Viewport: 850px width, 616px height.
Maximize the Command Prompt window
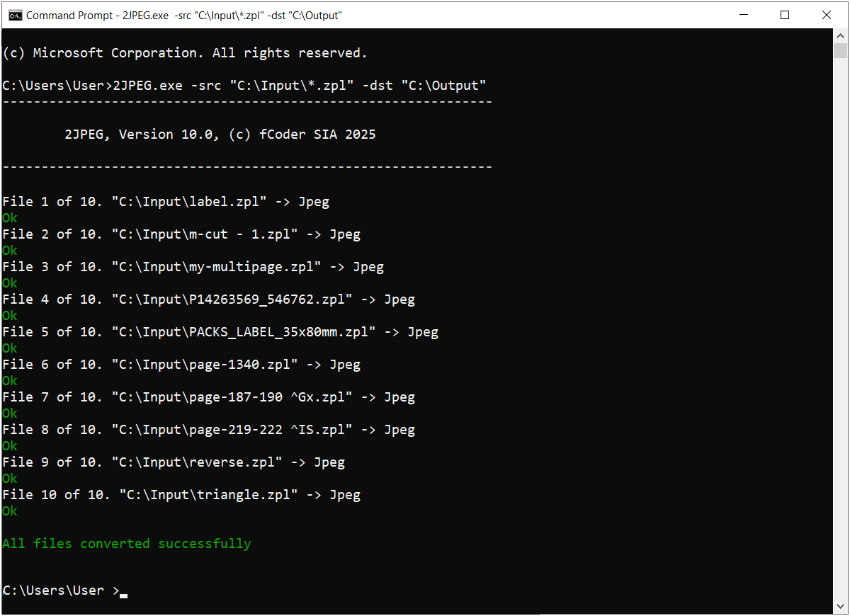click(x=784, y=15)
